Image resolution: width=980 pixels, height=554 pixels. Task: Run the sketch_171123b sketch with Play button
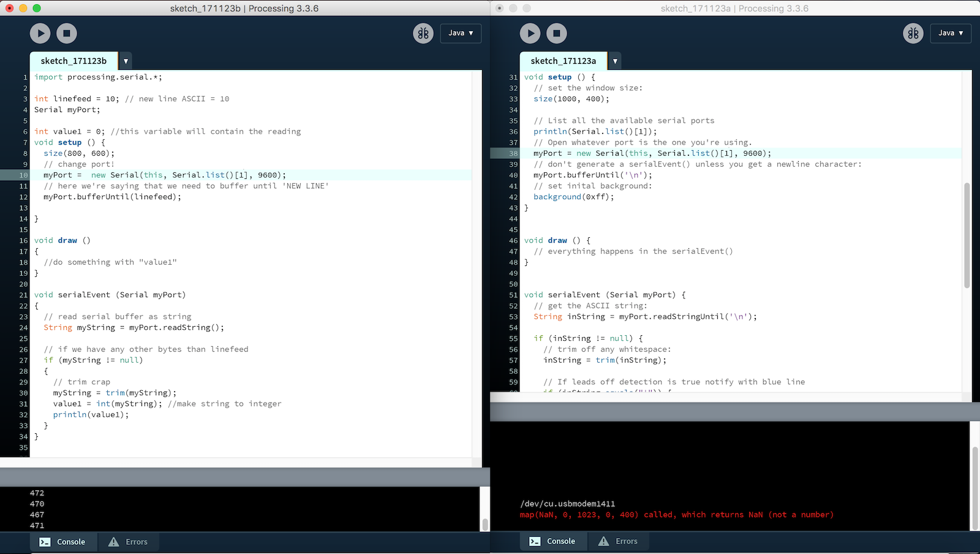tap(40, 33)
